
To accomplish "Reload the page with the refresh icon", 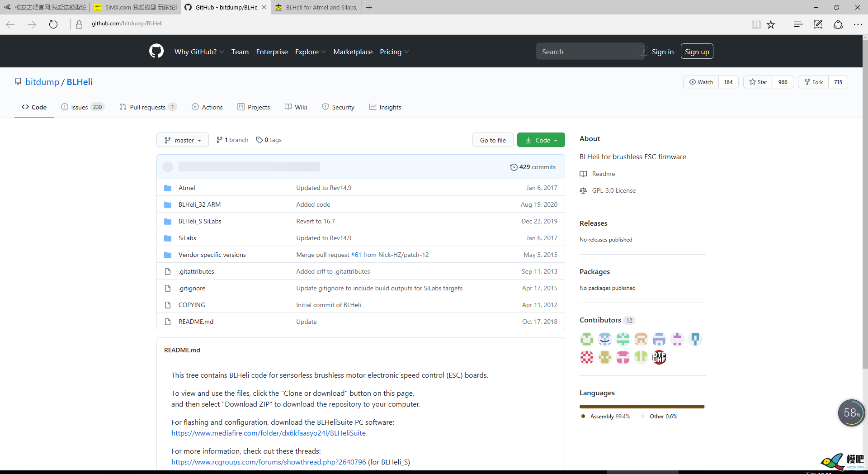I will [x=53, y=24].
